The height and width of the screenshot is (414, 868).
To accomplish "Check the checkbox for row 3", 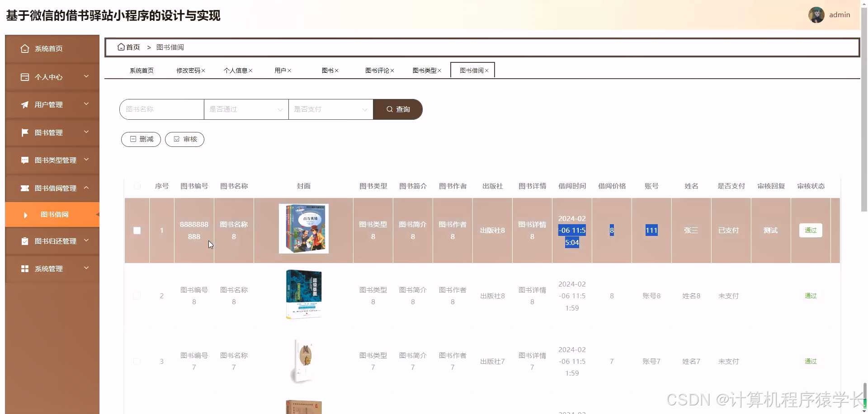I will pyautogui.click(x=137, y=362).
